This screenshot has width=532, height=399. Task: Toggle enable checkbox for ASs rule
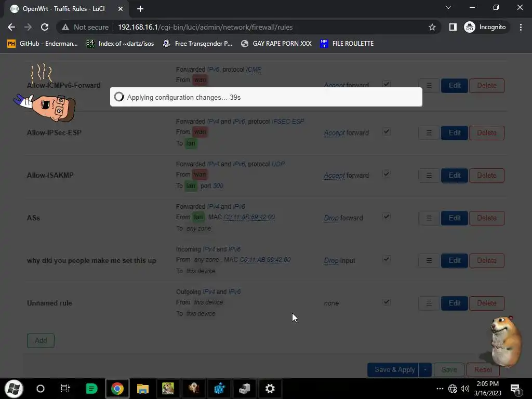pyautogui.click(x=387, y=217)
